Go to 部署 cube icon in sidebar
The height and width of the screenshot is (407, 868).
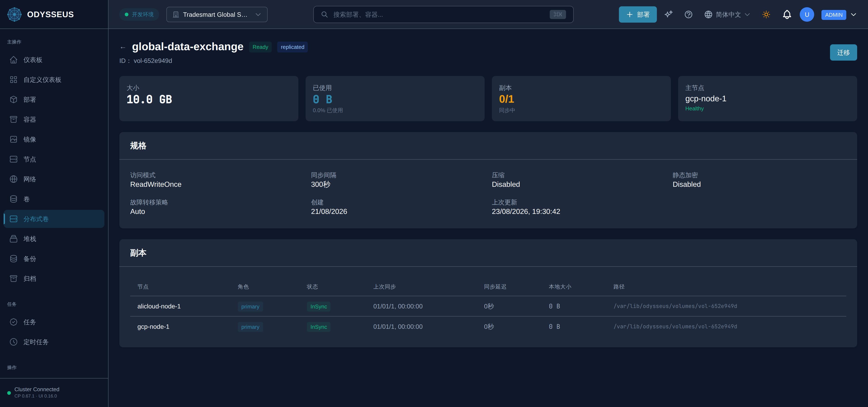[14, 100]
